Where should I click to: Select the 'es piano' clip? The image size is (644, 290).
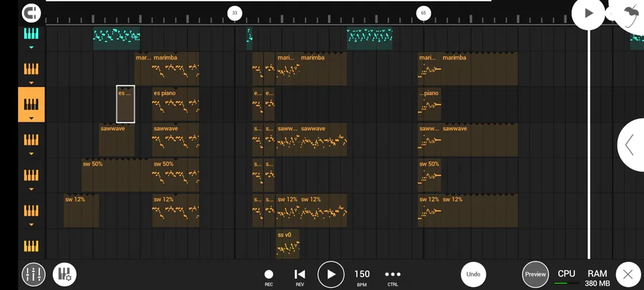[x=175, y=105]
